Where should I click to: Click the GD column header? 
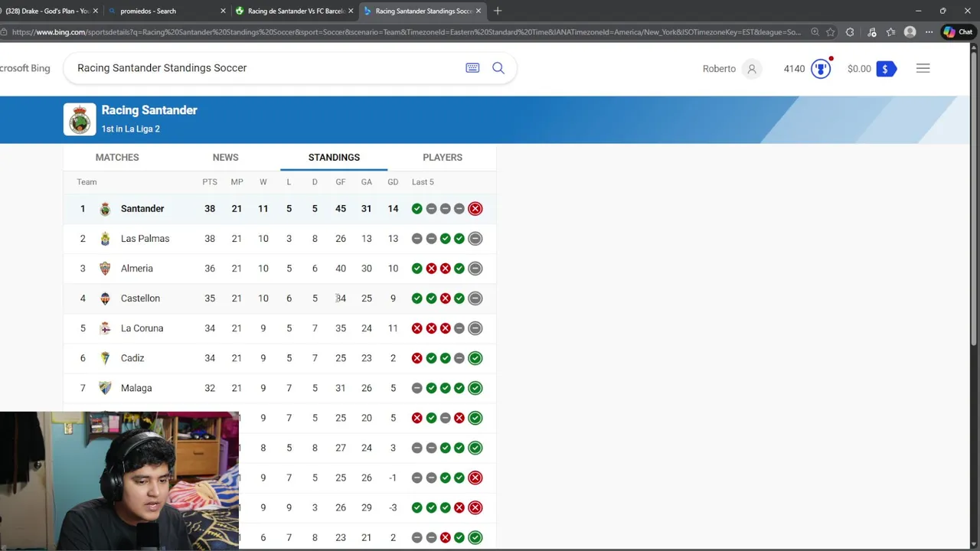pyautogui.click(x=393, y=182)
